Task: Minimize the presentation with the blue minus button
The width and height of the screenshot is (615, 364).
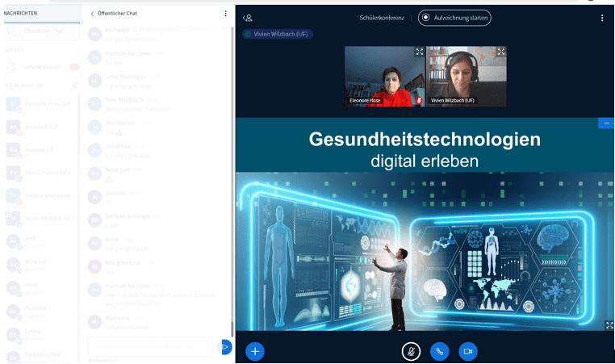Action: [606, 123]
